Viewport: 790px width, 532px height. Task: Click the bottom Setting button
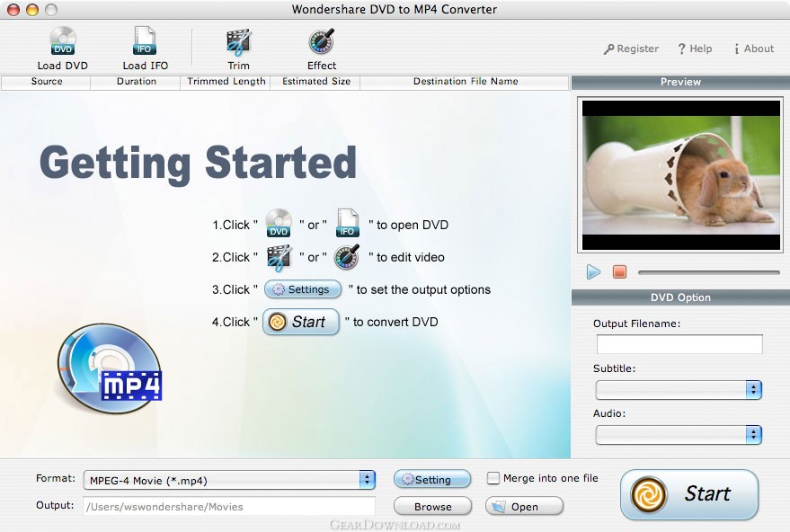tap(432, 479)
